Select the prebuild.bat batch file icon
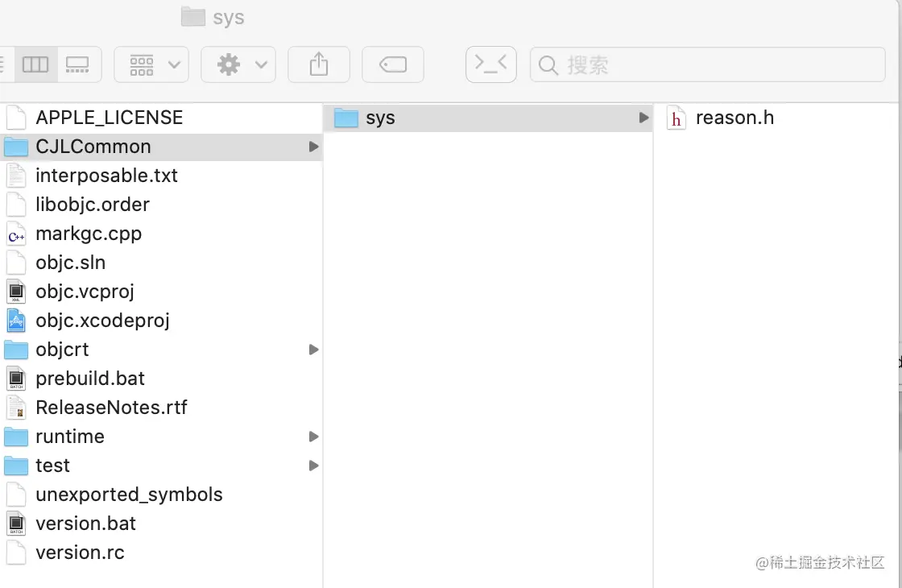Image resolution: width=902 pixels, height=588 pixels. point(16,378)
